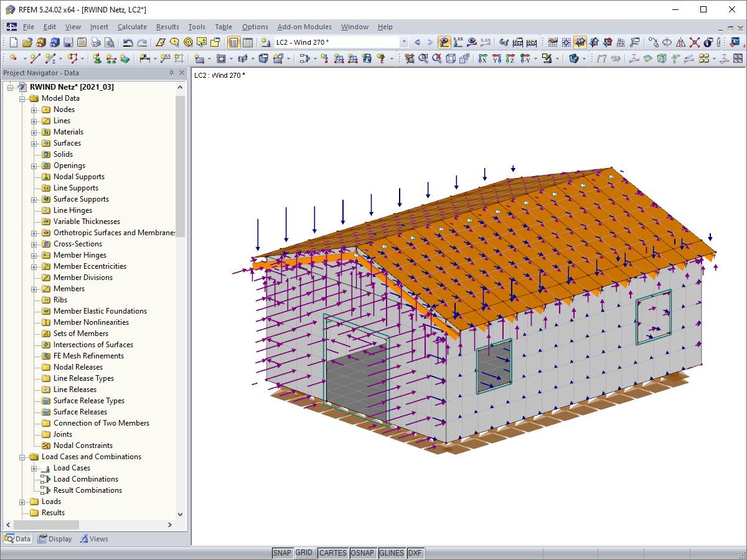Open the table view icon
The image size is (747, 560).
248,42
